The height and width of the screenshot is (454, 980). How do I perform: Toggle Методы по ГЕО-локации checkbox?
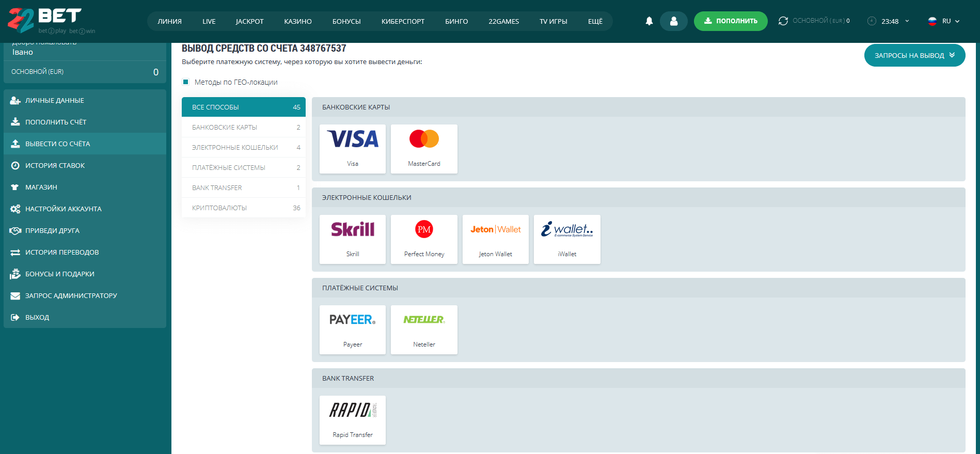click(186, 82)
